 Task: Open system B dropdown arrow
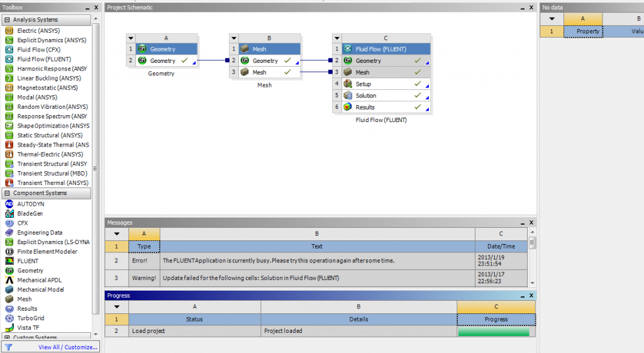pyautogui.click(x=234, y=38)
